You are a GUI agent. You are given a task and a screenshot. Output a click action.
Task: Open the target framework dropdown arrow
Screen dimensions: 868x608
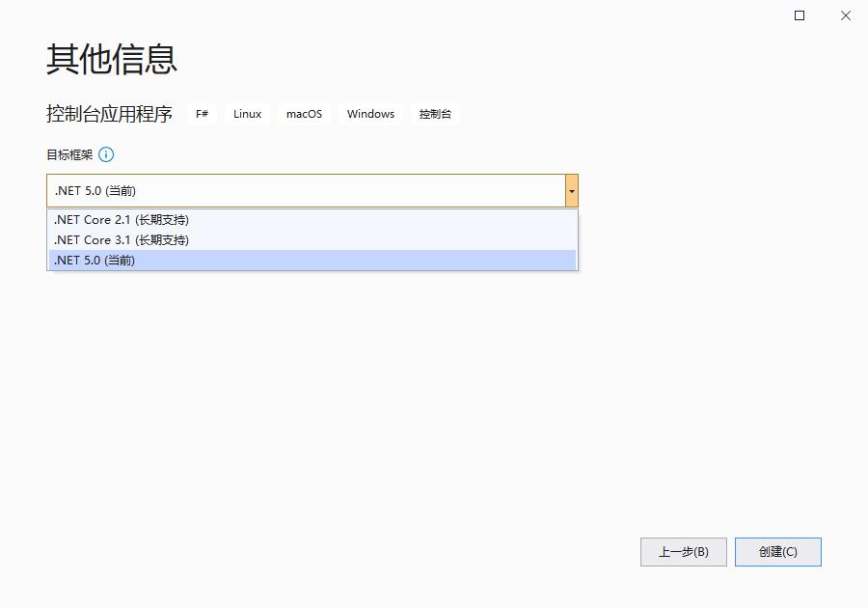571,191
